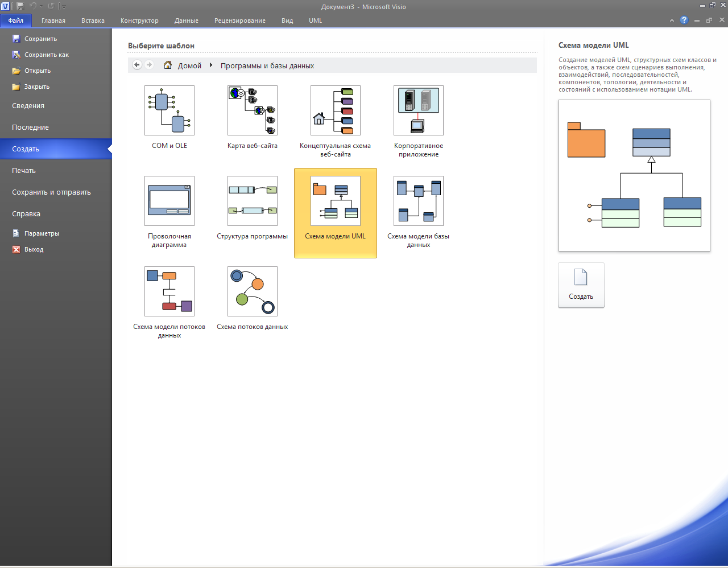
Task: Click the large UML model preview image
Action: pyautogui.click(x=634, y=175)
